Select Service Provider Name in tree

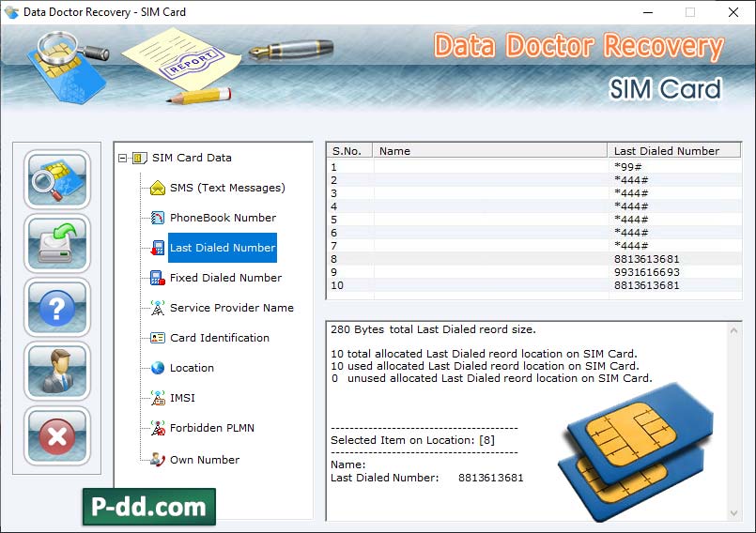click(231, 308)
